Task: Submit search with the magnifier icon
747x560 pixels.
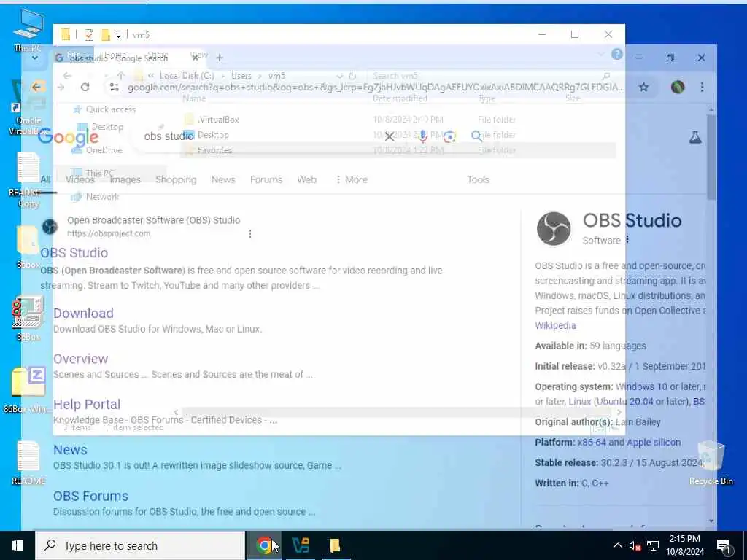Action: point(476,136)
